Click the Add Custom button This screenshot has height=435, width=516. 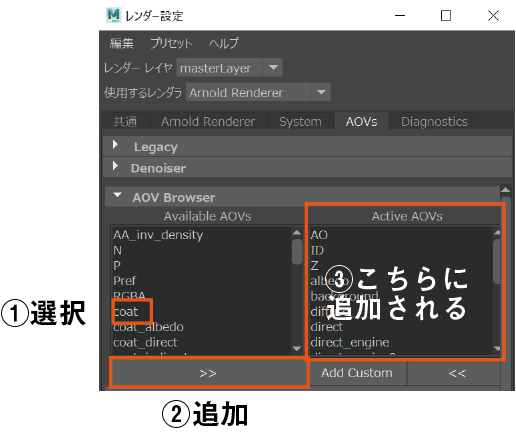point(357,373)
